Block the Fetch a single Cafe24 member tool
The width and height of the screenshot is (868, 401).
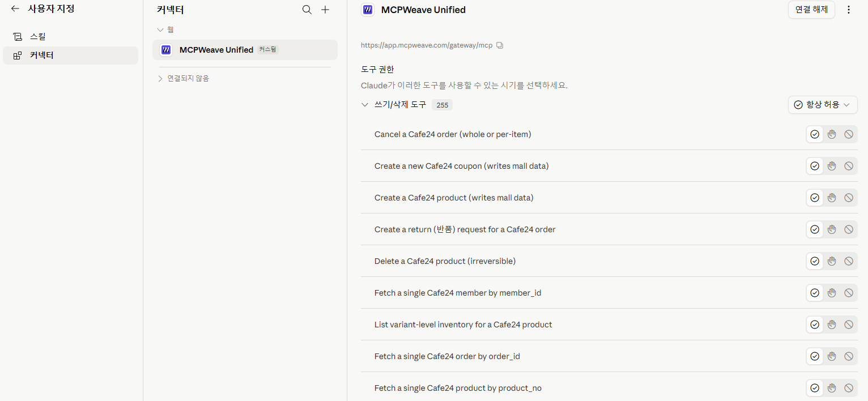tap(849, 293)
